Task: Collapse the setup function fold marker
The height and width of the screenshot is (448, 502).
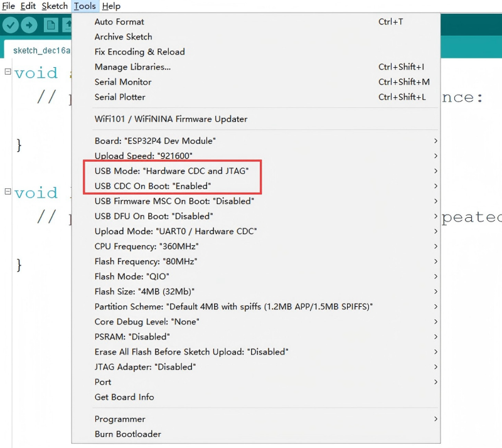Action: click(8, 72)
